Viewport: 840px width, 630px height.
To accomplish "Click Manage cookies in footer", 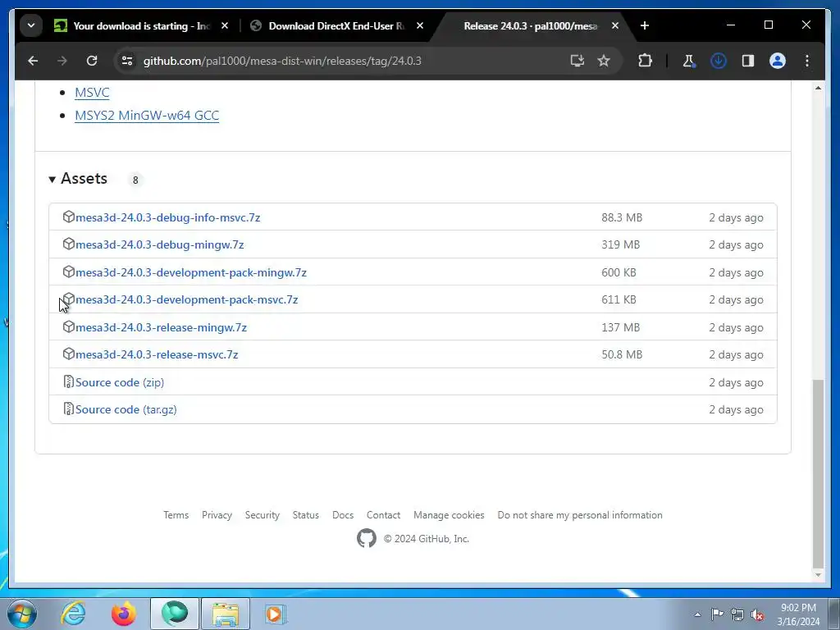I will (x=449, y=515).
